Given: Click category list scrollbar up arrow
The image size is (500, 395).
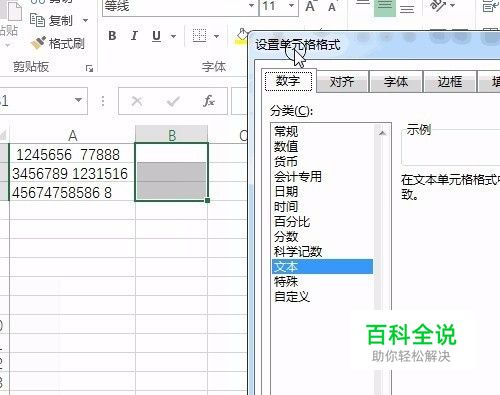Looking at the screenshot, I should coord(382,133).
